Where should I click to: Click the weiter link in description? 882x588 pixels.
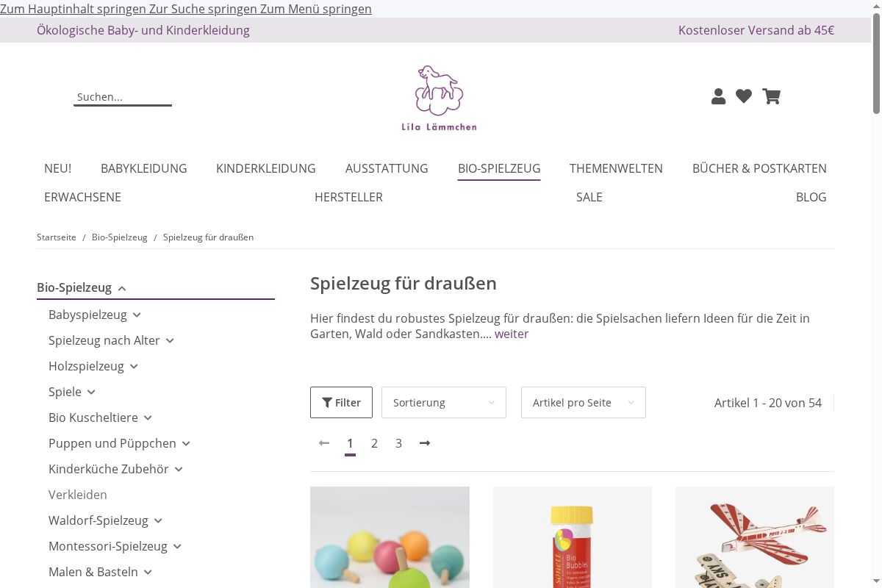[x=512, y=334]
